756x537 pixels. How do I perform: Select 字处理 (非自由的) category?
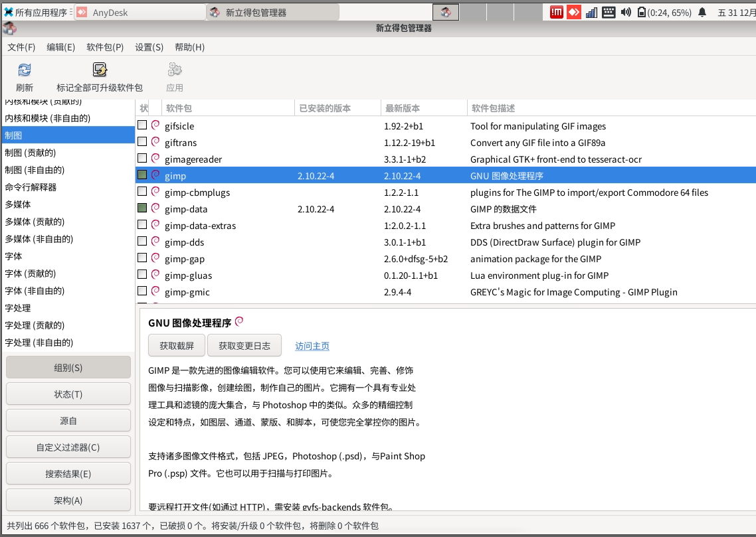coord(68,343)
